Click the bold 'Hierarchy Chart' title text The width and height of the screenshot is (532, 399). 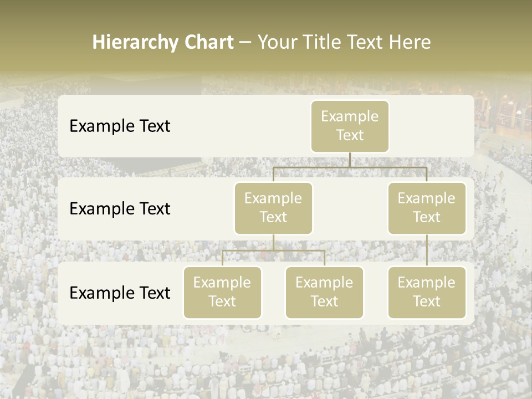pyautogui.click(x=162, y=42)
